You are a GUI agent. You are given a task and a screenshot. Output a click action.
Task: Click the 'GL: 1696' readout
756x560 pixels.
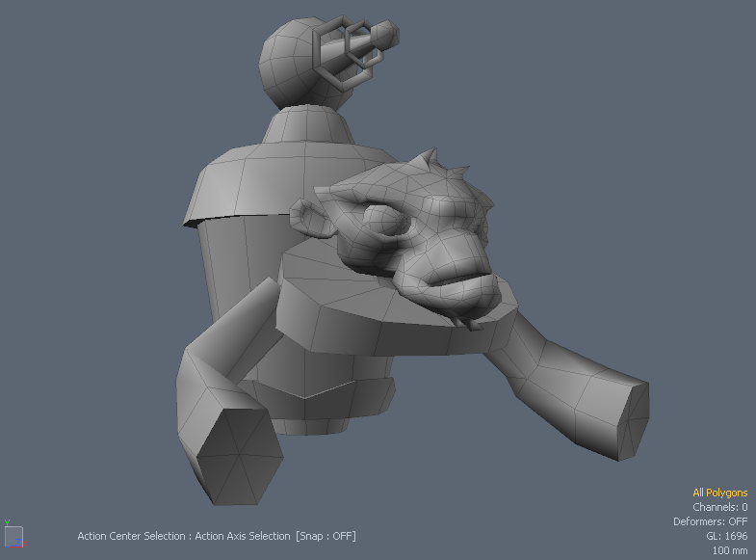point(726,536)
